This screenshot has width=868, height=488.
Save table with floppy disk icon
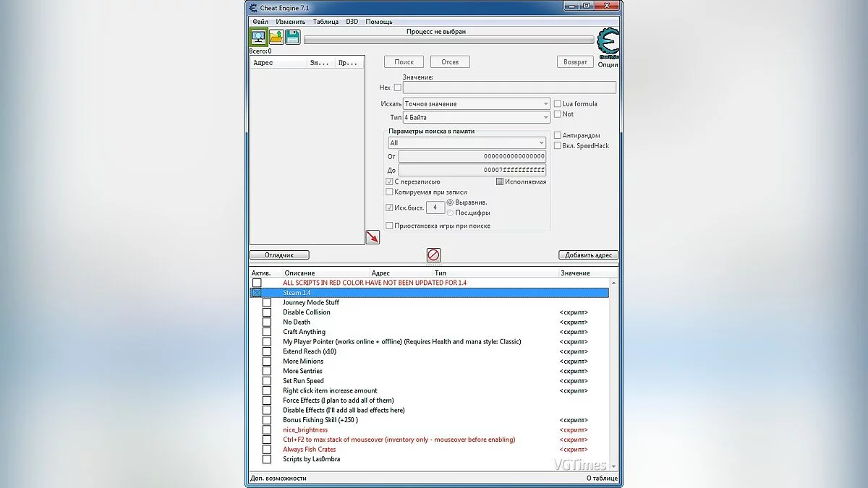click(x=292, y=37)
